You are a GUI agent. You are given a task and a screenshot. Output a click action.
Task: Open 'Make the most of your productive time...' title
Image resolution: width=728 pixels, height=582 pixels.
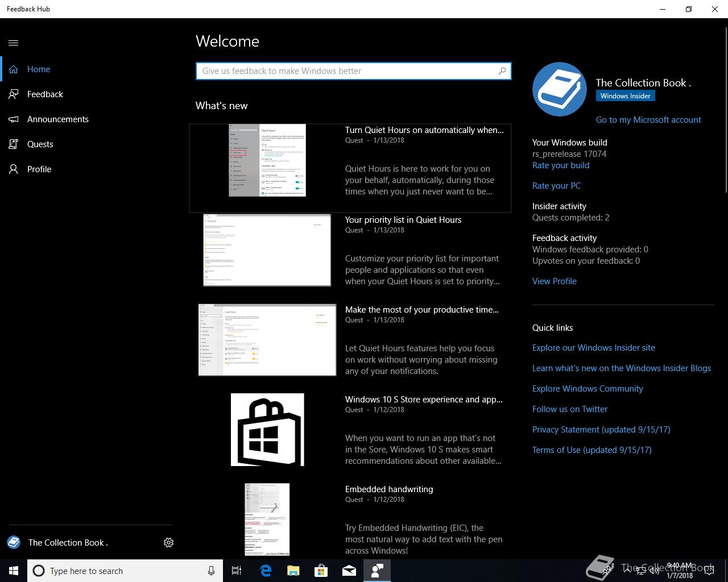point(422,310)
